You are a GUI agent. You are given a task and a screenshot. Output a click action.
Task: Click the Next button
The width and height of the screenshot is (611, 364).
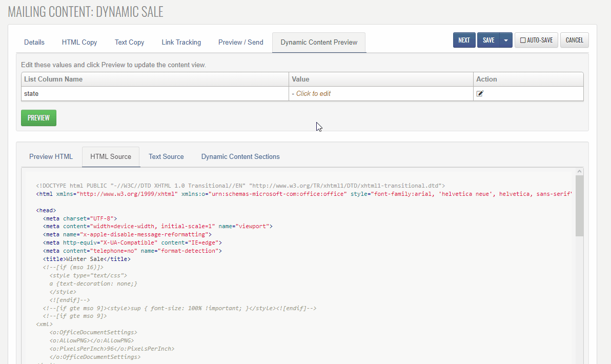click(x=464, y=40)
